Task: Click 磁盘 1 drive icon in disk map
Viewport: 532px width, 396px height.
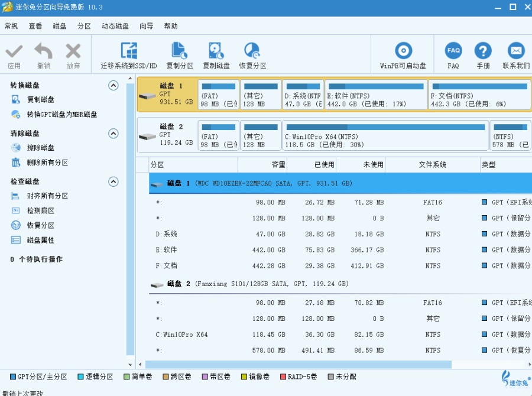Action: [148, 96]
